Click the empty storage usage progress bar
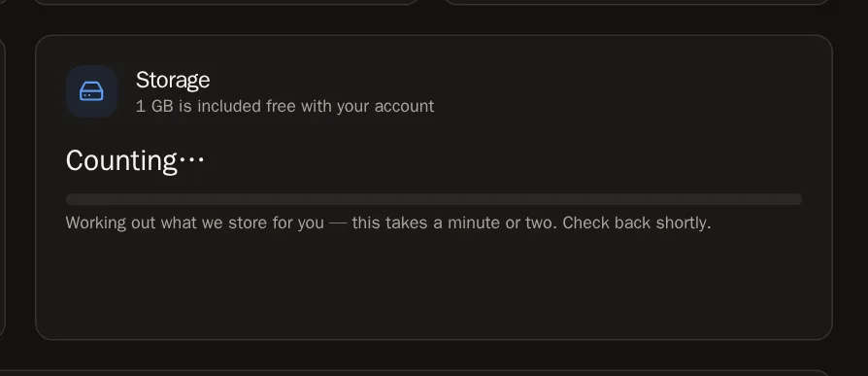Screen dimensions: 868x376 (x=434, y=199)
